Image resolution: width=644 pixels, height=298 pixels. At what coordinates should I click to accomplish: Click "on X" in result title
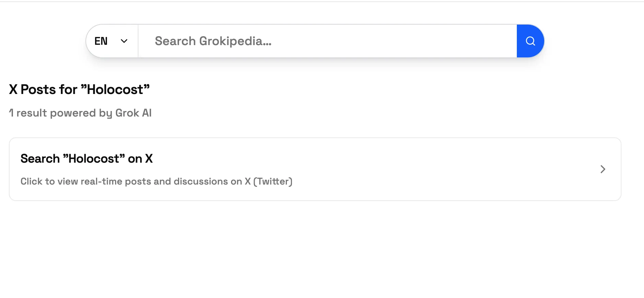tap(140, 159)
